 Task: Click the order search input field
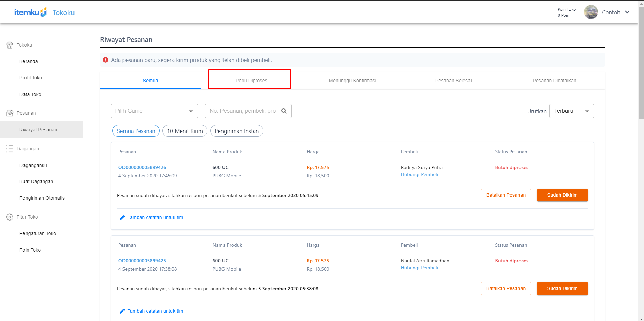point(242,111)
